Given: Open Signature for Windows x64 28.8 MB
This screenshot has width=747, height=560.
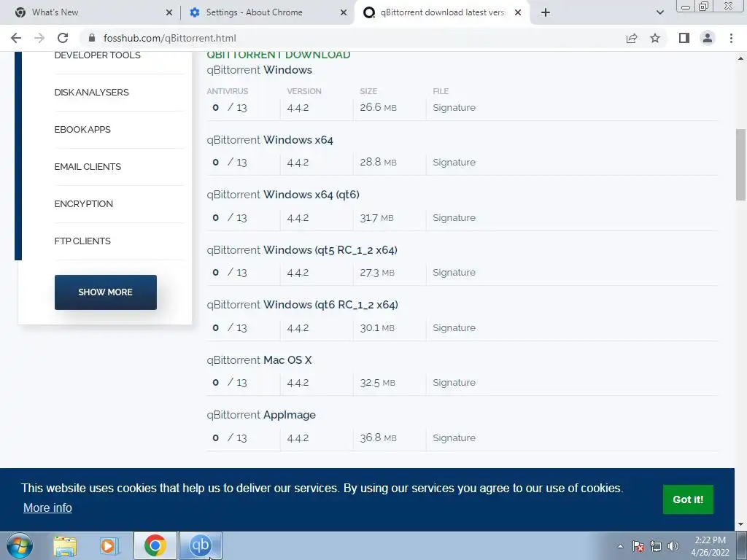Looking at the screenshot, I should point(454,163).
